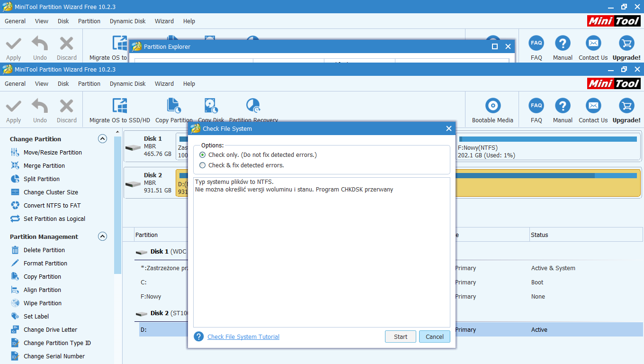The height and width of the screenshot is (364, 644).
Task: Select 'Check only' radio option
Action: point(203,155)
